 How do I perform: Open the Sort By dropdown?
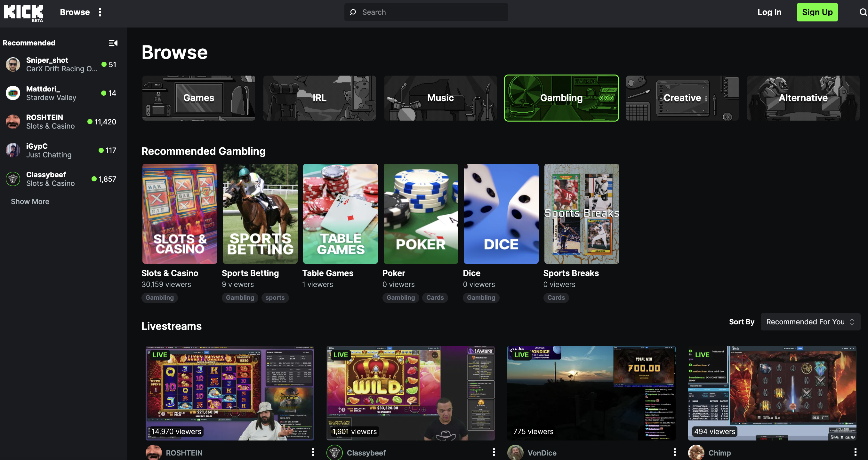coord(810,322)
